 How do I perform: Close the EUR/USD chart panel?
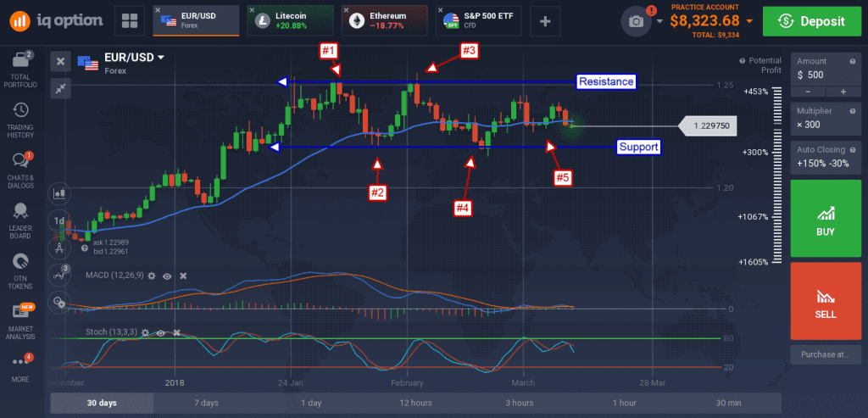[60, 61]
